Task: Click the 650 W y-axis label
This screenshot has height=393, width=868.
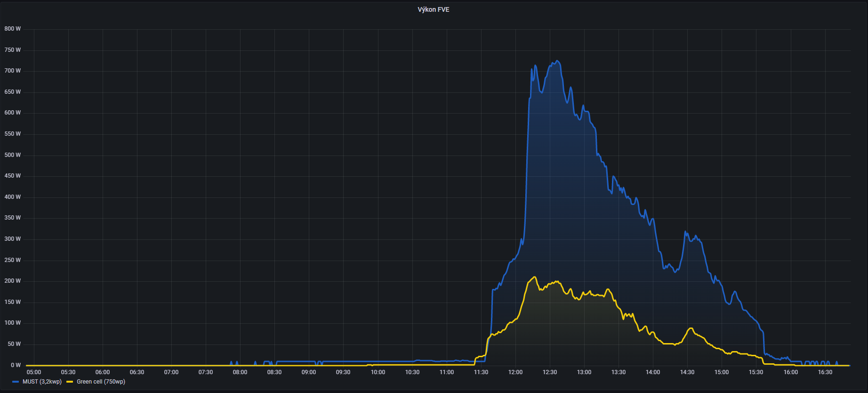Action: [x=13, y=92]
